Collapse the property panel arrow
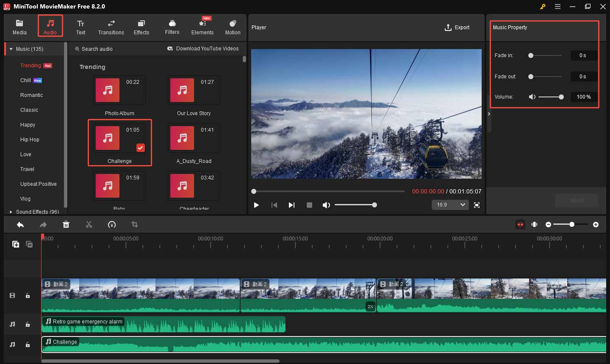The height and width of the screenshot is (364, 610). point(489,114)
